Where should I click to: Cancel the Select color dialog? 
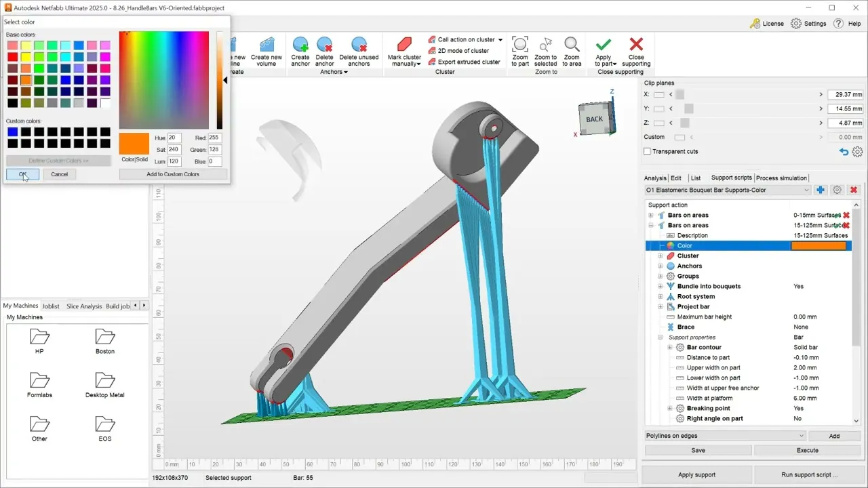(60, 174)
